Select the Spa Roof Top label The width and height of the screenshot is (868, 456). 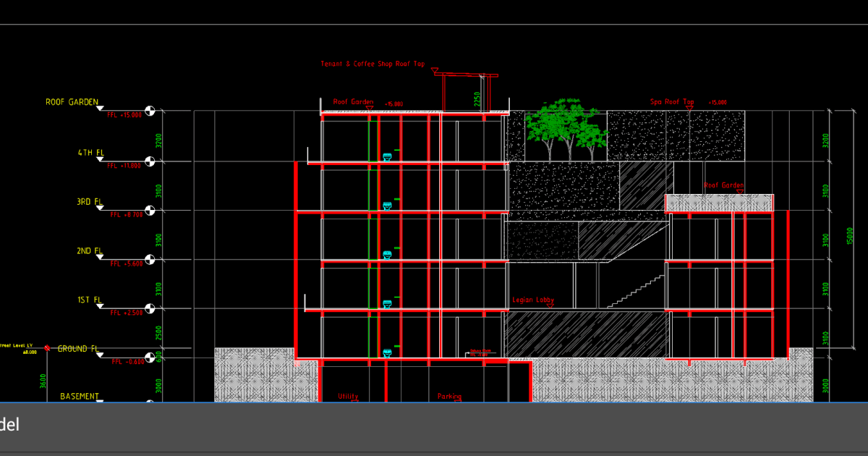672,101
